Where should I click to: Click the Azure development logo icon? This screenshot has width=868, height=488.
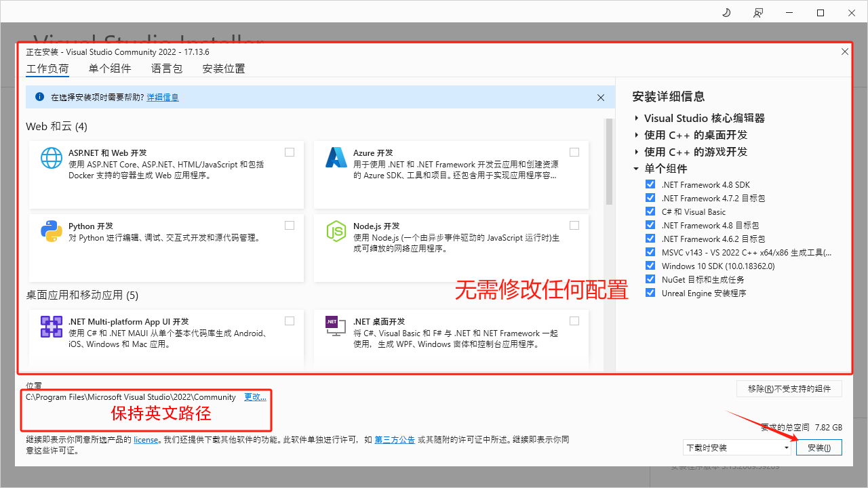pos(336,157)
